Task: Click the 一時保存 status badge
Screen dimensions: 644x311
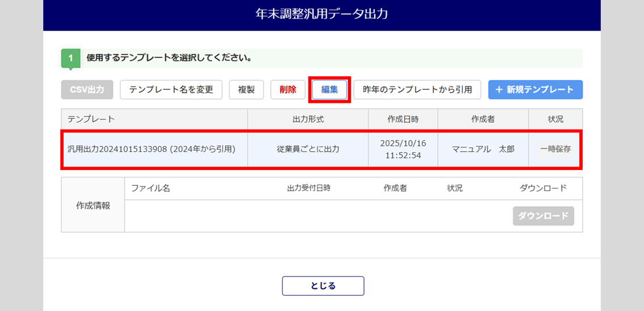Action: point(555,150)
